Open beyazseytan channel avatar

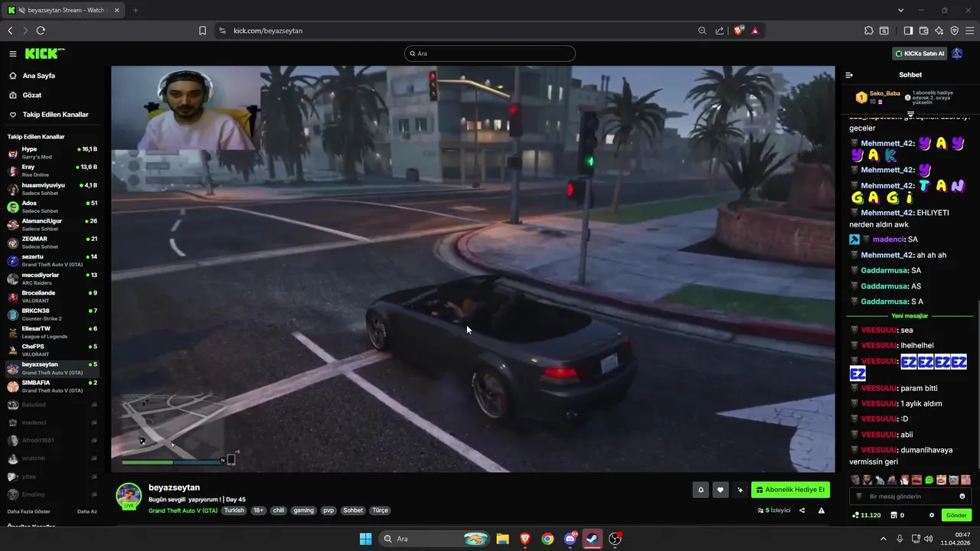coord(129,496)
